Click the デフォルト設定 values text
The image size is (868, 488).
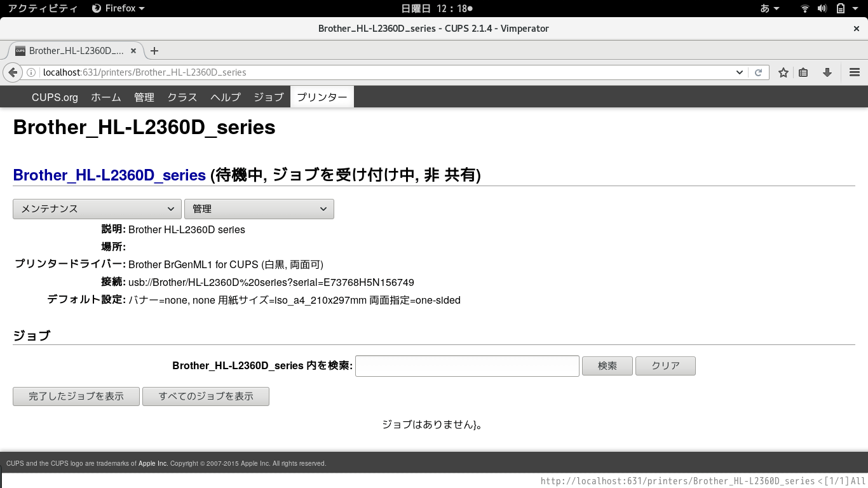[x=294, y=301]
